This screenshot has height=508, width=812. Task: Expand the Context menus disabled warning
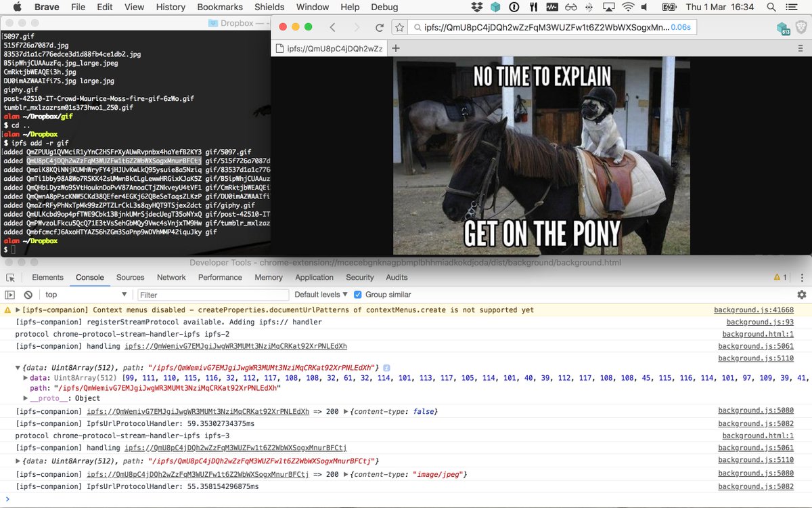click(18, 310)
